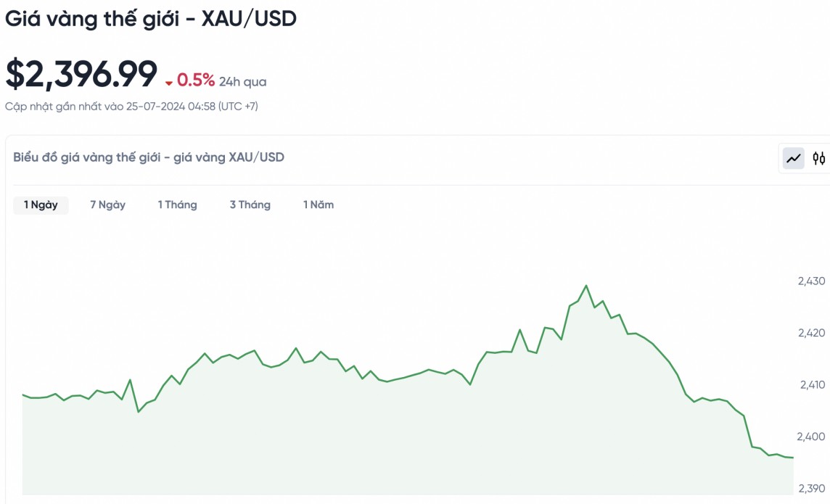
Task: Click the red down arrow price indicator
Action: click(x=169, y=83)
